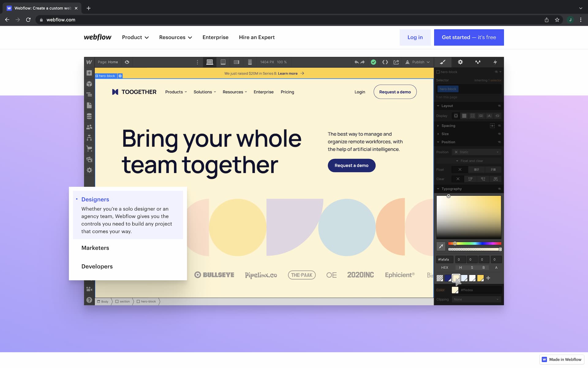Click the Made in Webflow badge
Viewport: 588px width, 368px height.
pyautogui.click(x=562, y=359)
